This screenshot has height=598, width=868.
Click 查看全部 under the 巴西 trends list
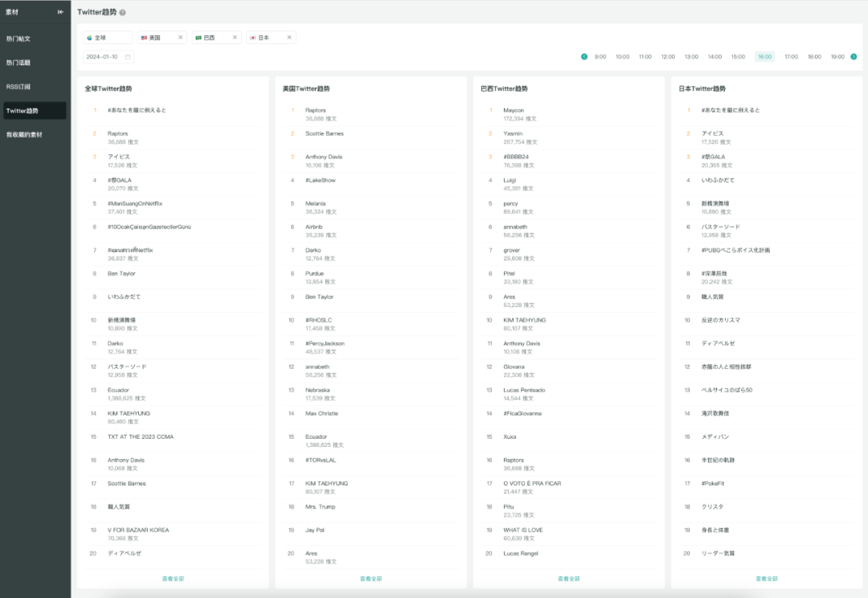568,579
